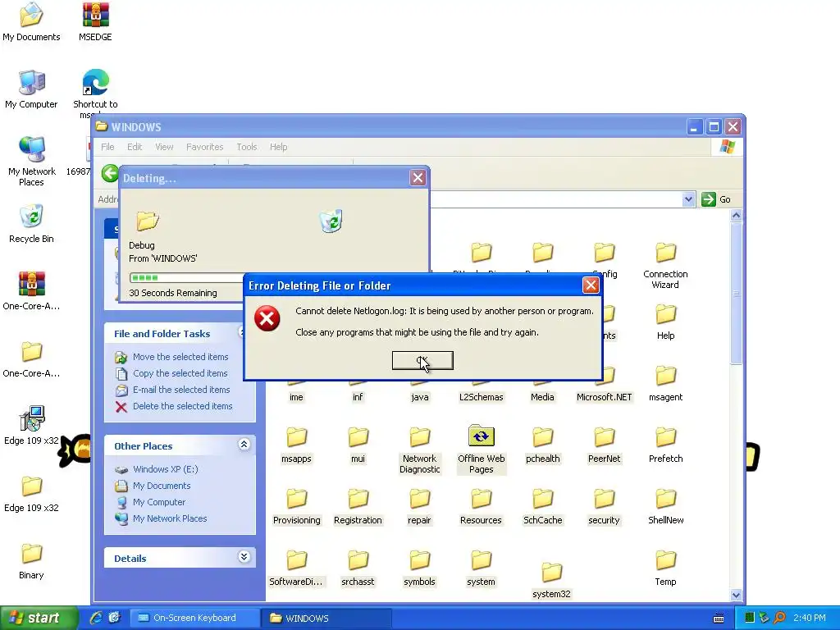Select the pchealth folder
The image size is (840, 630).
pyautogui.click(x=543, y=445)
